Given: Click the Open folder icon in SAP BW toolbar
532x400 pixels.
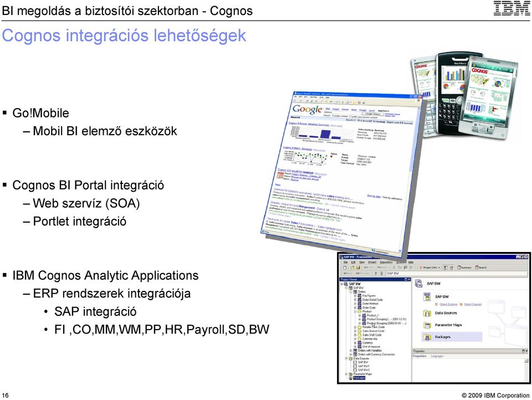Looking at the screenshot, I should pyautogui.click(x=352, y=268).
